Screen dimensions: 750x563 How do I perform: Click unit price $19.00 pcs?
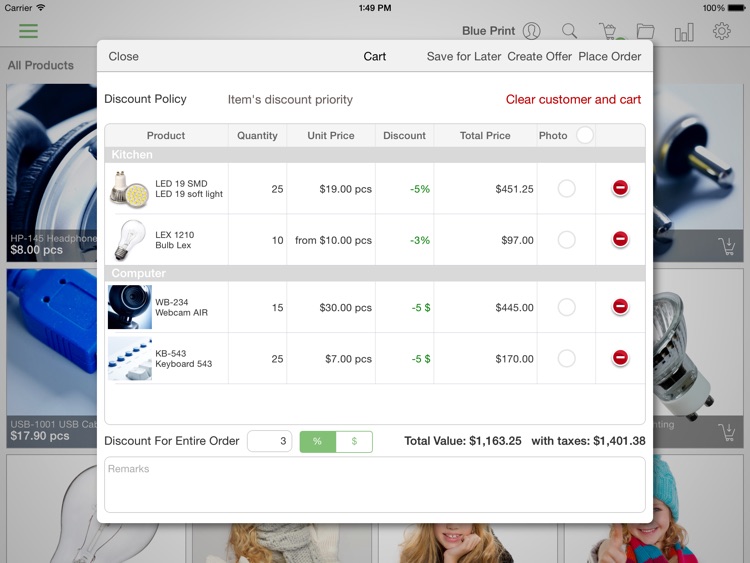pyautogui.click(x=345, y=189)
